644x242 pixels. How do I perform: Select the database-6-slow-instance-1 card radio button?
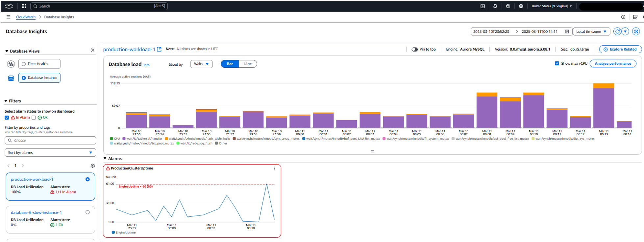[87, 212]
